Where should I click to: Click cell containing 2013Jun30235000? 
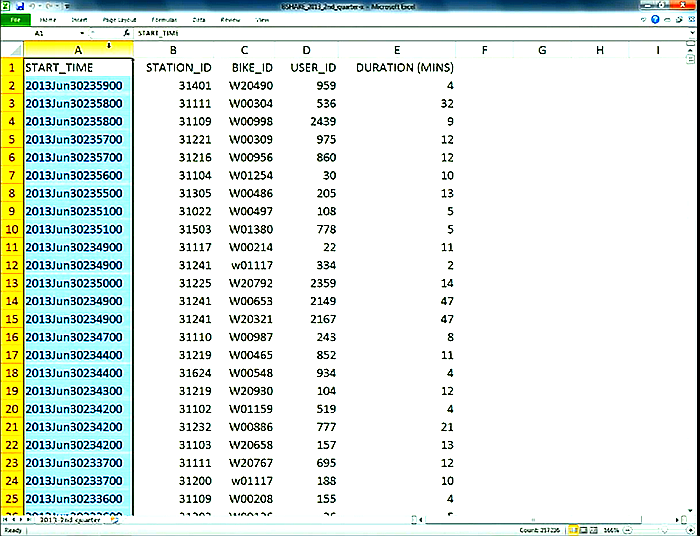78,283
